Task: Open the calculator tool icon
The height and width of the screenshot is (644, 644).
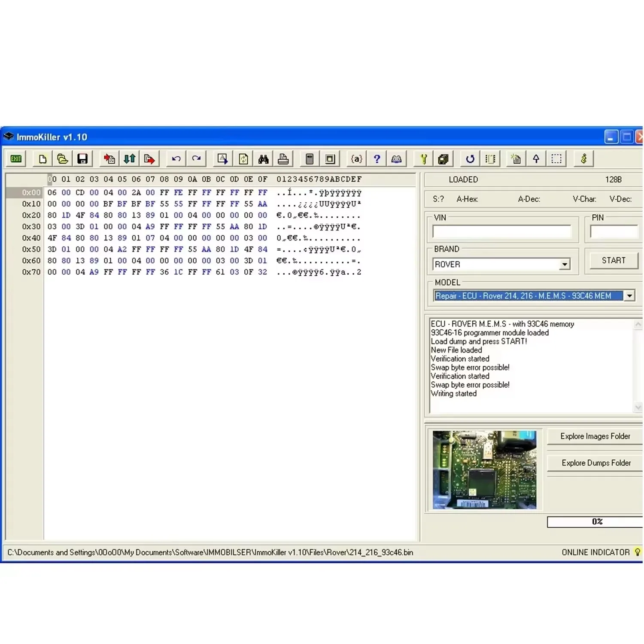Action: [x=310, y=158]
